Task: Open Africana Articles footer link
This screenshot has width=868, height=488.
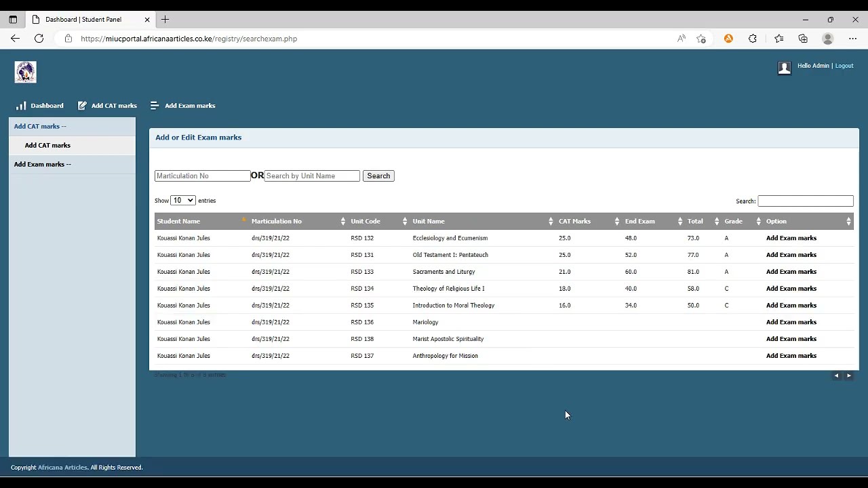Action: pos(62,468)
